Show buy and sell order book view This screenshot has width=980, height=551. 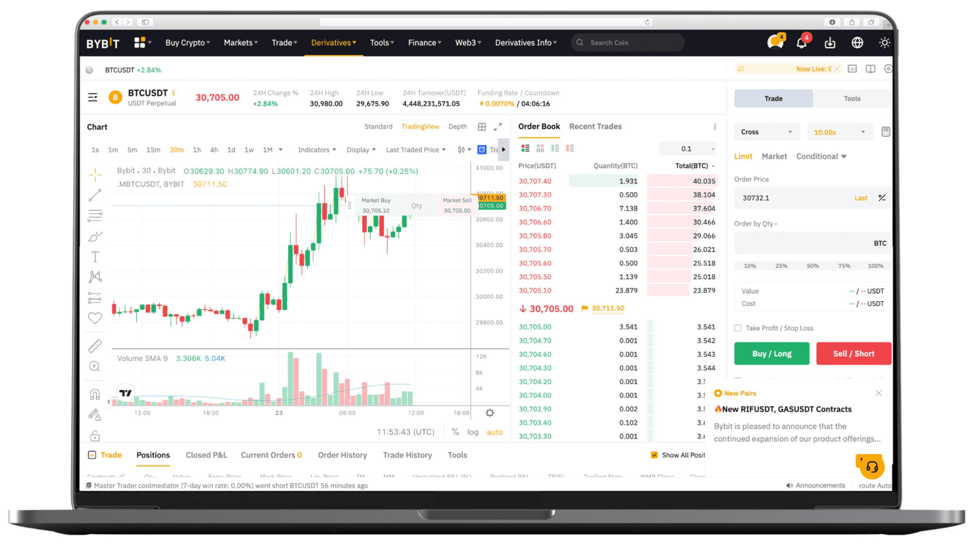click(x=525, y=148)
